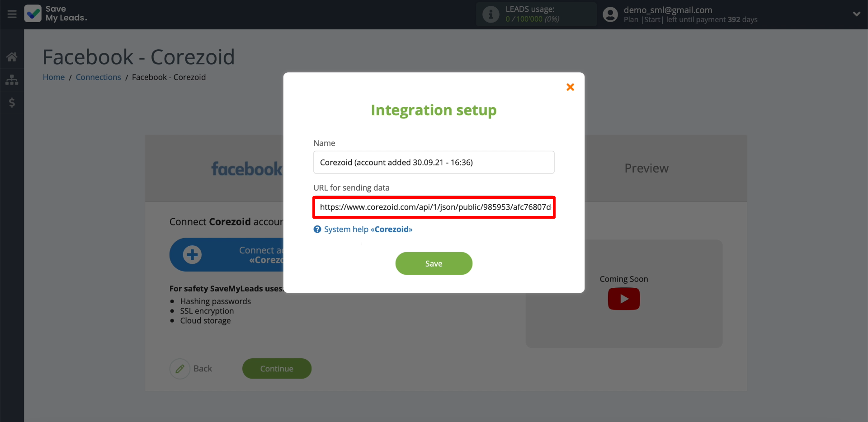Open System help Corezoid link
868x422 pixels.
point(368,230)
